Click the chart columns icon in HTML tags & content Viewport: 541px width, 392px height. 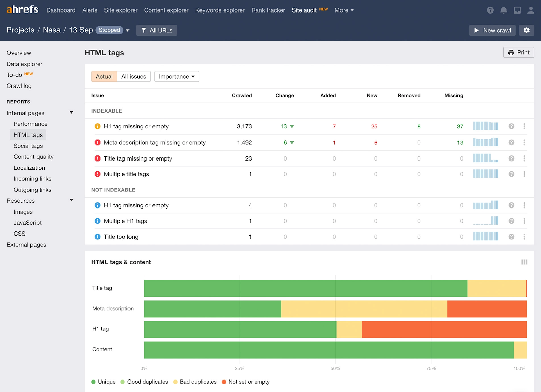[524, 262]
